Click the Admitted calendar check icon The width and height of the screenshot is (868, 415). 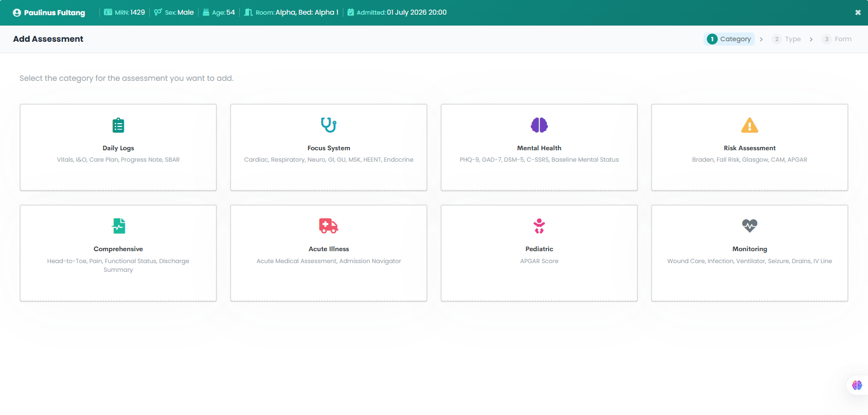350,12
